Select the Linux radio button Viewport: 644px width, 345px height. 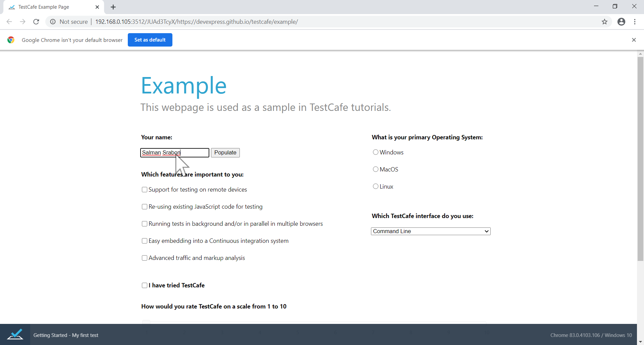[376, 186]
